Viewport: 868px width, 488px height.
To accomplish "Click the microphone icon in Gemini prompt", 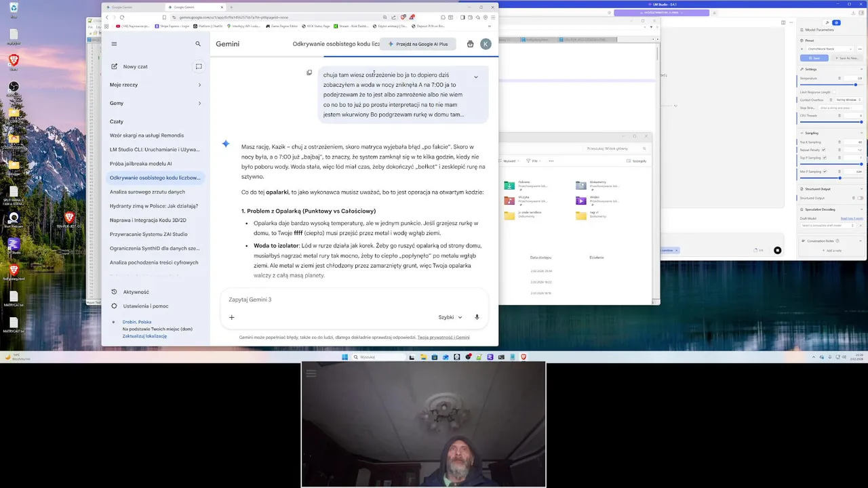I will [477, 317].
